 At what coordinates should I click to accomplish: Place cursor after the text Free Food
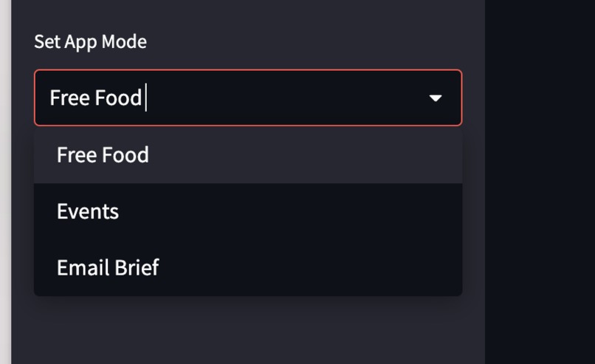pyautogui.click(x=145, y=98)
